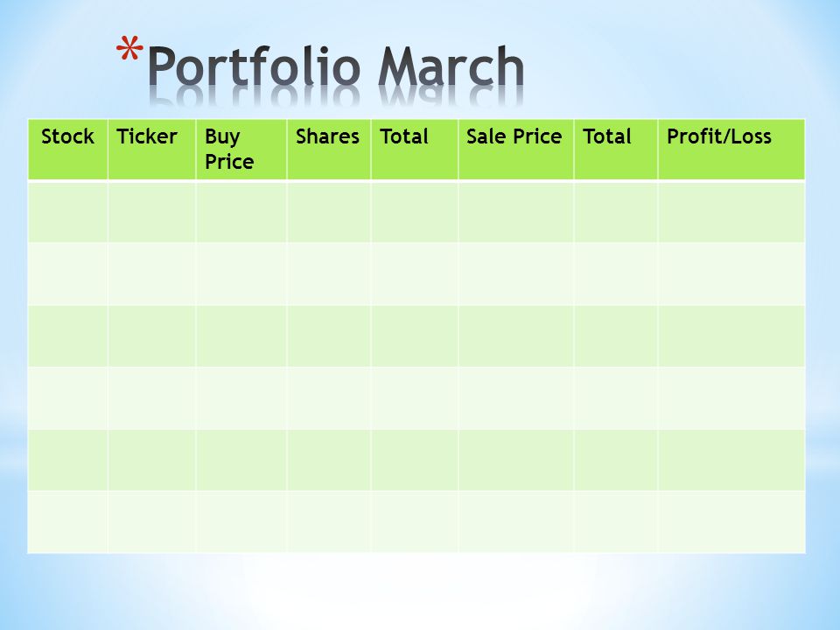The width and height of the screenshot is (840, 630).
Task: Click first empty cell under Ticker
Action: (x=151, y=212)
